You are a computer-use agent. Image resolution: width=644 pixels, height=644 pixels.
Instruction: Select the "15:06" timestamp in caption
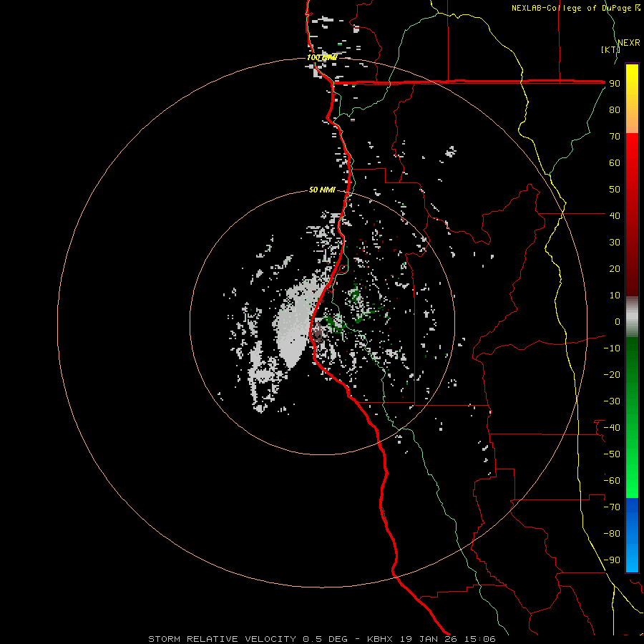pyautogui.click(x=479, y=639)
